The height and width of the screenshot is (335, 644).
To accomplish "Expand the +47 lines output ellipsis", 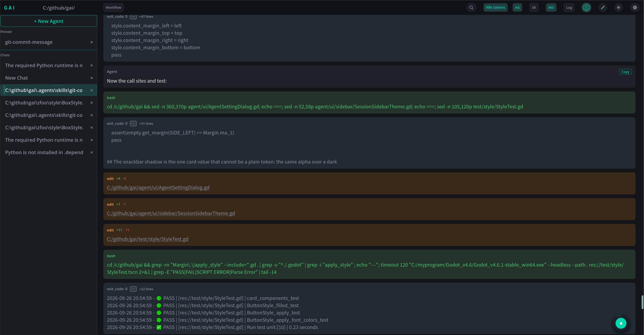I will 133,16.
